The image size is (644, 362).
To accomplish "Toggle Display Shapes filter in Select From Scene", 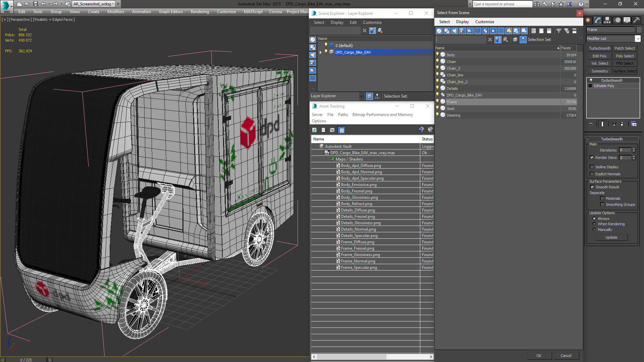I will click(447, 31).
